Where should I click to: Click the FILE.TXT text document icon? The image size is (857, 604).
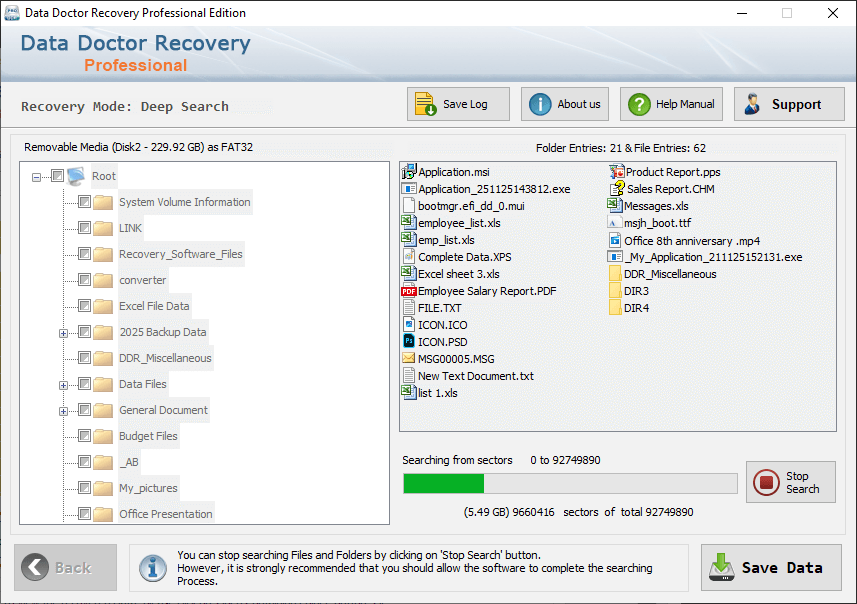(409, 308)
